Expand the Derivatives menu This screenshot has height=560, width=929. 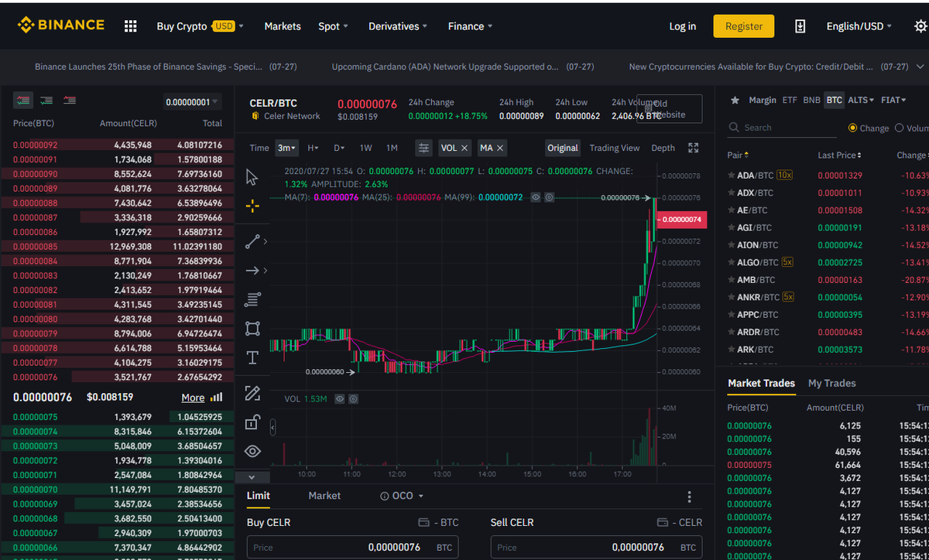point(398,26)
